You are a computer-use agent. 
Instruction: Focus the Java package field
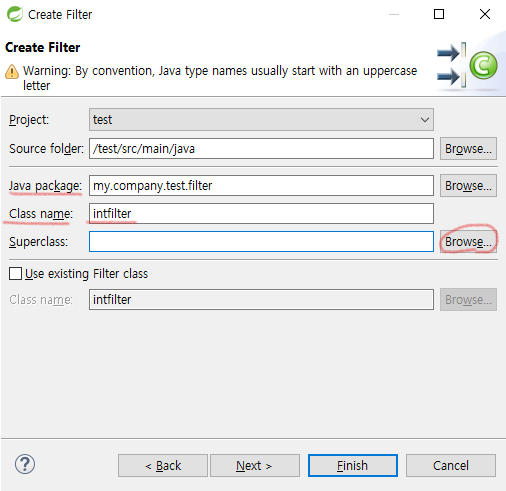pyautogui.click(x=261, y=186)
